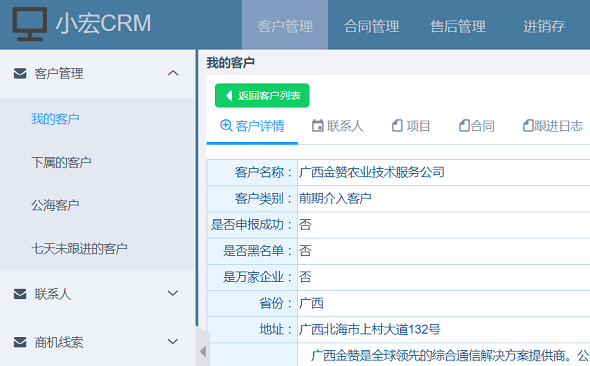Viewport: 590px width, 366px height.
Task: Open 客户管理 in the top navigation
Action: (285, 25)
